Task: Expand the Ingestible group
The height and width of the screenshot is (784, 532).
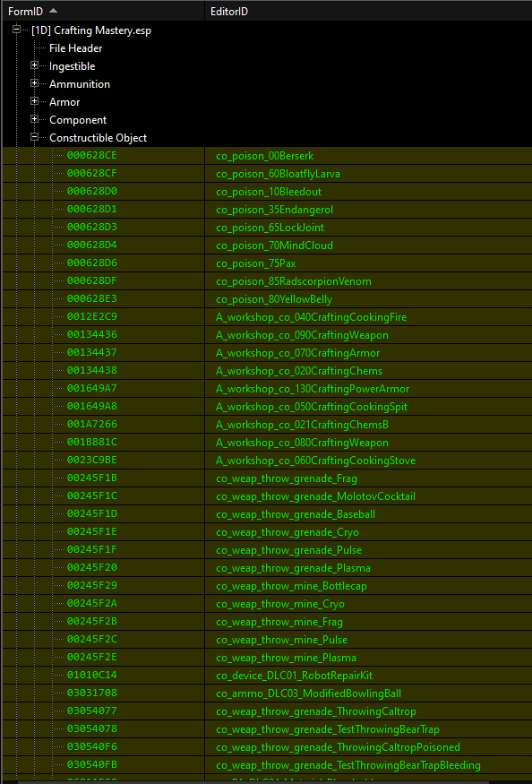Action: 35,65
